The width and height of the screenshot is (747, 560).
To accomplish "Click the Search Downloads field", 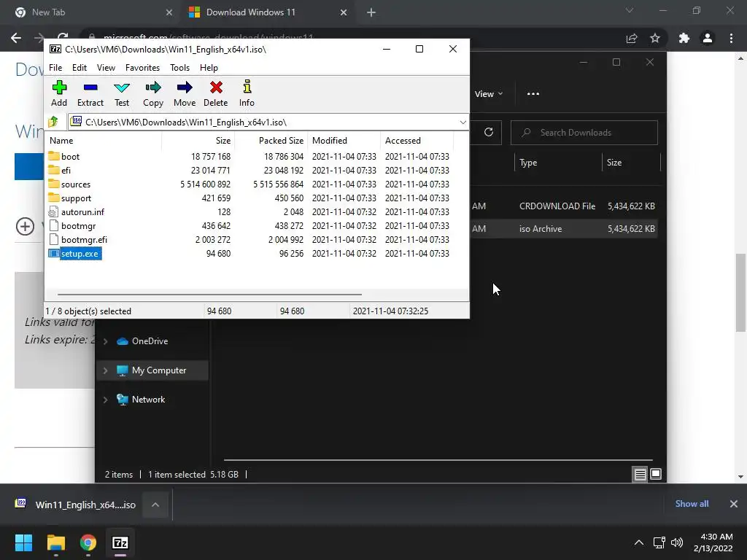I will pyautogui.click(x=584, y=133).
